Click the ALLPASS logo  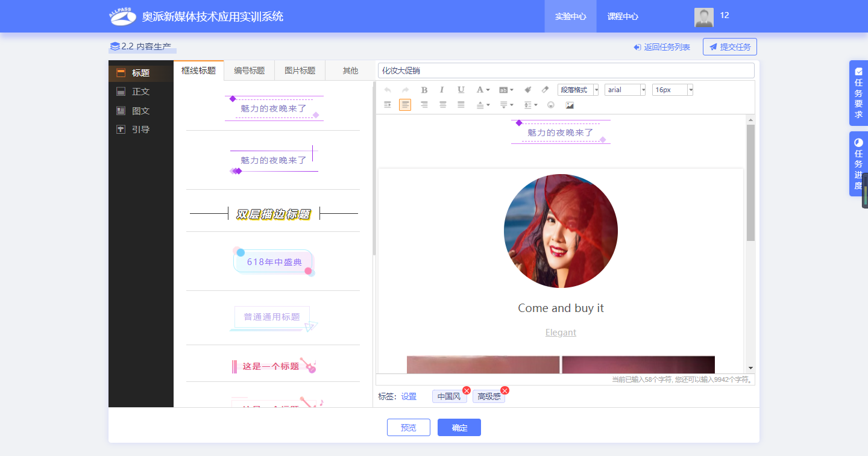[x=123, y=16]
